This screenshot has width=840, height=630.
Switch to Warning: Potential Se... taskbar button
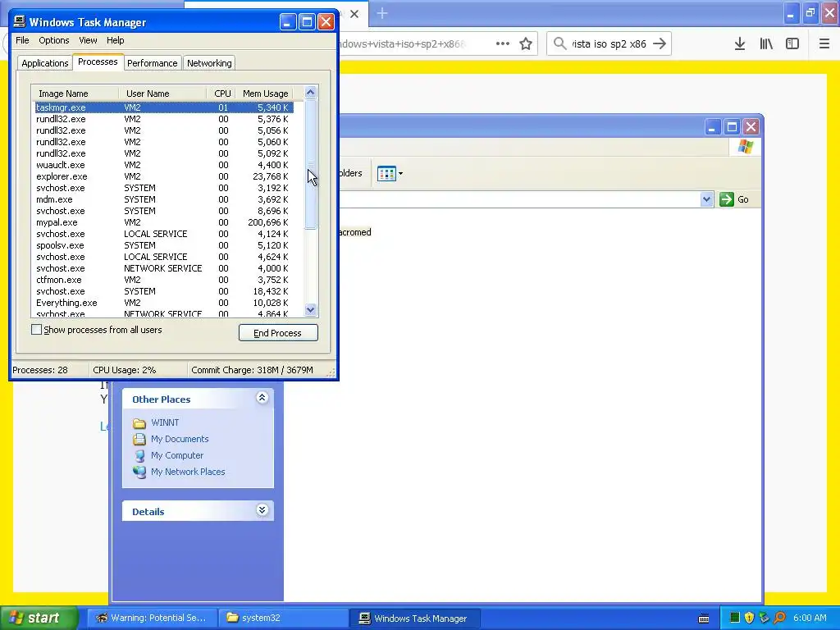pos(152,619)
